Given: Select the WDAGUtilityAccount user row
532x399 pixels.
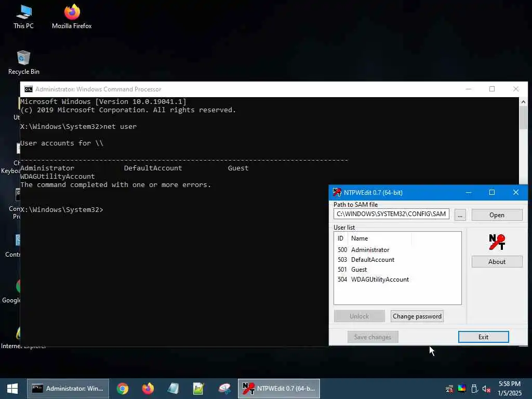Looking at the screenshot, I should click(x=397, y=279).
